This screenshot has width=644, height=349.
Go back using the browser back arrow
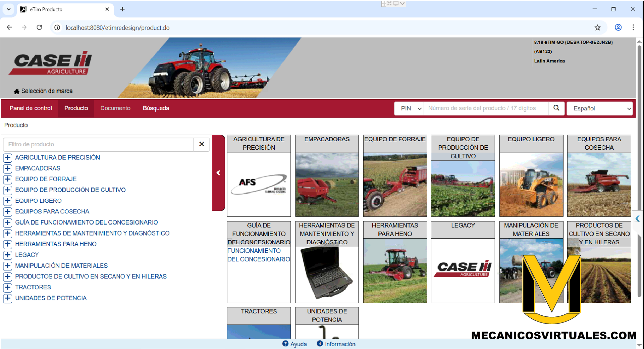coord(9,28)
